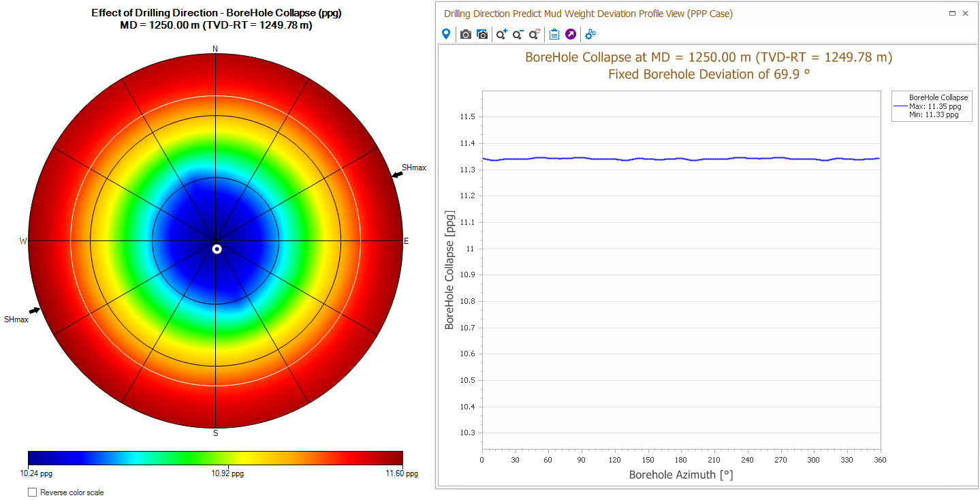Close the Deviation Profile View panel
This screenshot has height=500, width=980.
coord(965,13)
